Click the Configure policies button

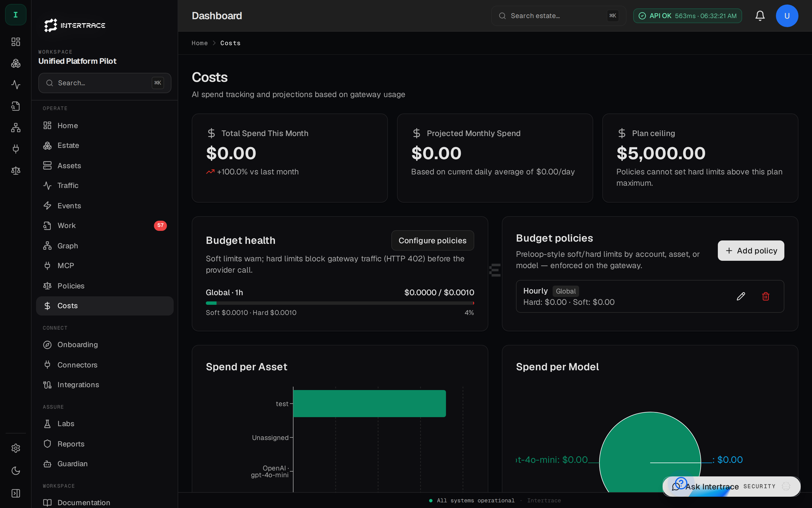[x=433, y=240]
